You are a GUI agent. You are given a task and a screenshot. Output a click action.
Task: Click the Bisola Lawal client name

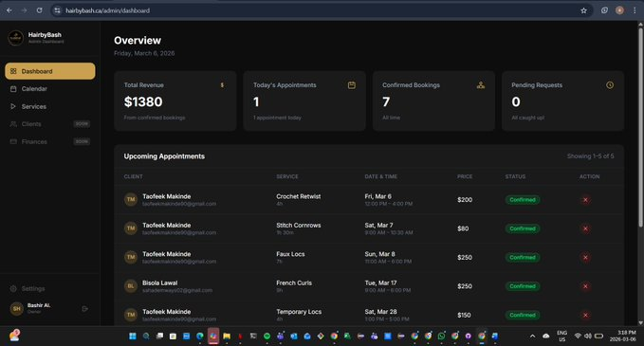(x=159, y=282)
